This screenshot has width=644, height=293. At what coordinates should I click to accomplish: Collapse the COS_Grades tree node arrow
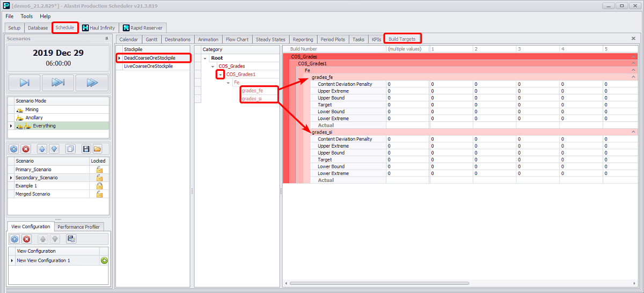(213, 66)
